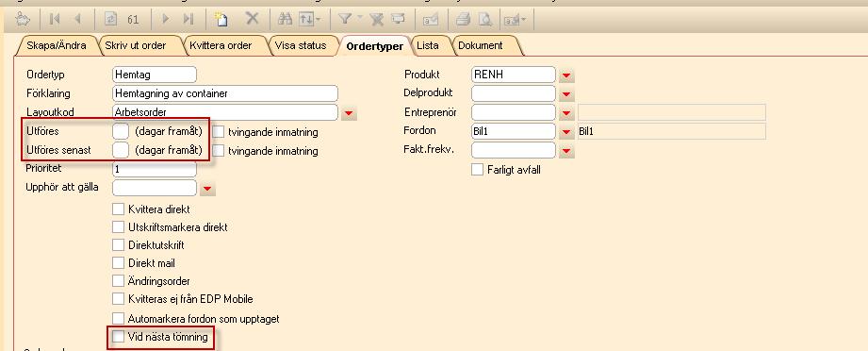
Task: Click the Delprodukt field
Action: click(514, 93)
